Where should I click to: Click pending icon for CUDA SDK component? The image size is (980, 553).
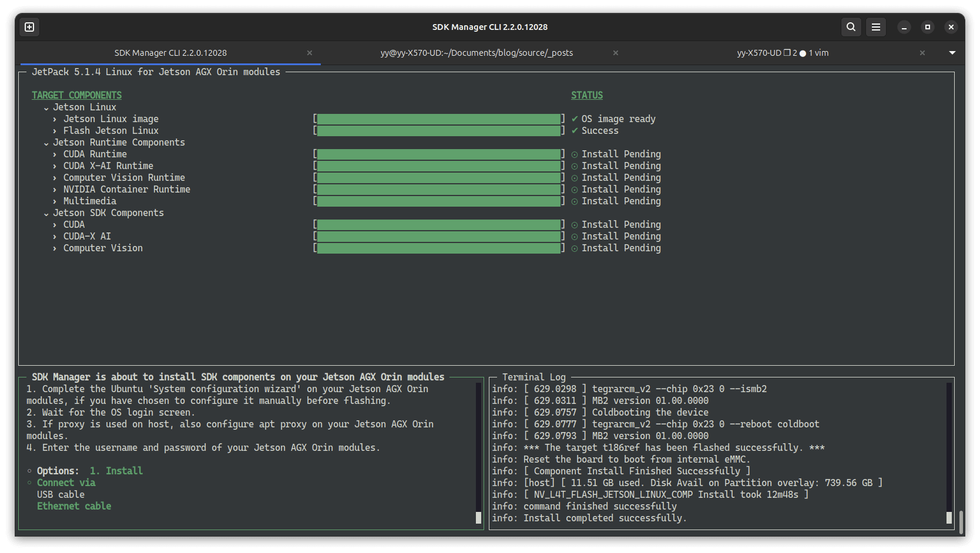(x=575, y=225)
